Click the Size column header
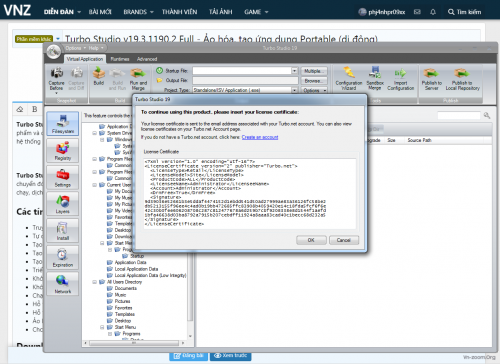This screenshot has width=500, height=364. pyautogui.click(x=391, y=140)
